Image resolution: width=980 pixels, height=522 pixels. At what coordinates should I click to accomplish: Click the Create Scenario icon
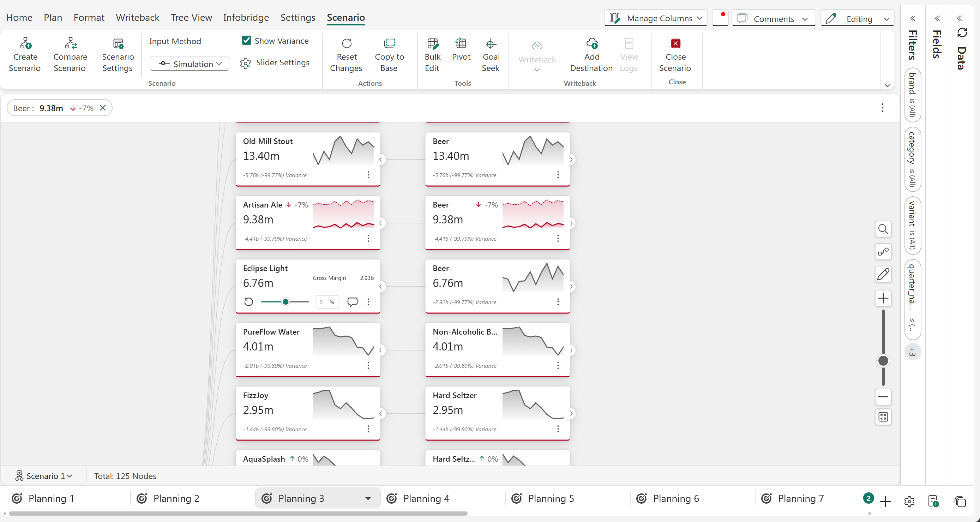[x=25, y=44]
